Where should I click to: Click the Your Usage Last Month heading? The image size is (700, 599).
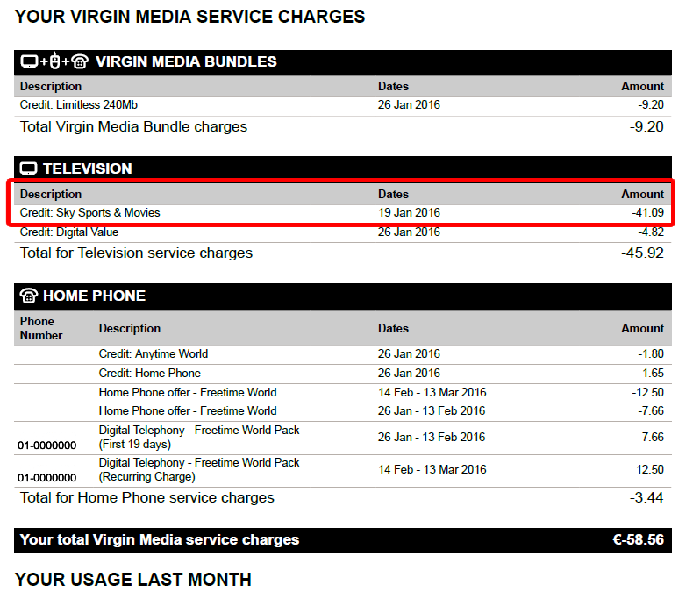(x=133, y=580)
